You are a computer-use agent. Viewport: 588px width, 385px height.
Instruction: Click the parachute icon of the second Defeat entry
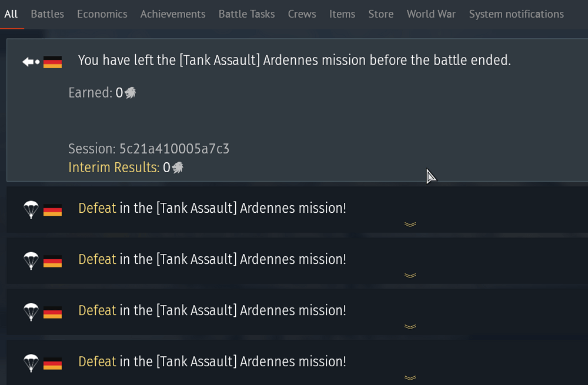(31, 260)
